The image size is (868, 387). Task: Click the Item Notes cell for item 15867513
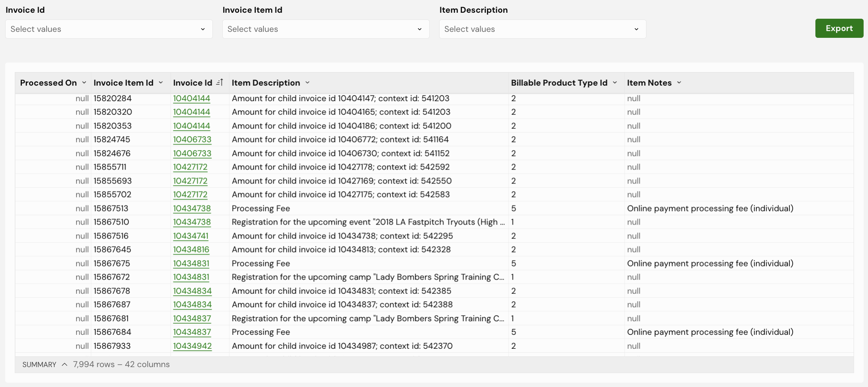coord(710,208)
